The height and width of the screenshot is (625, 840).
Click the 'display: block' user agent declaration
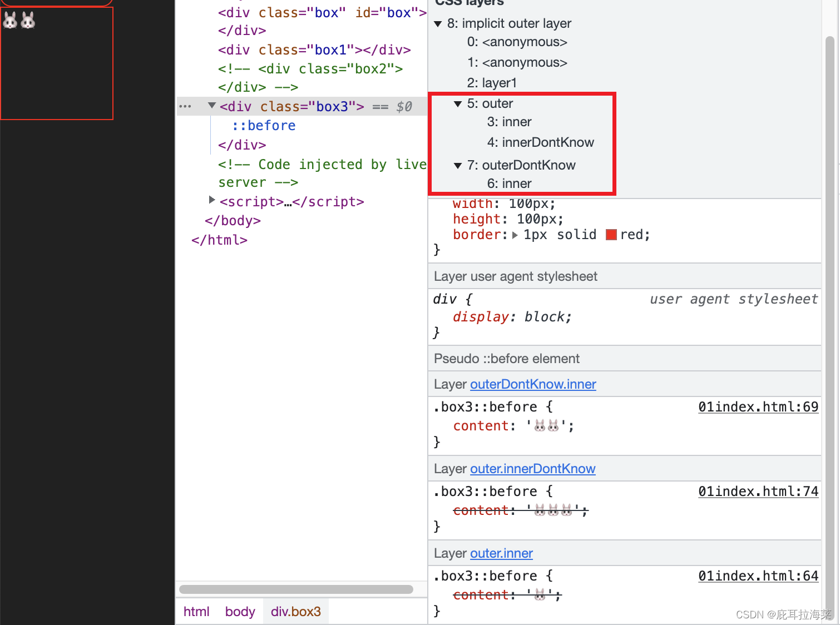(x=512, y=317)
